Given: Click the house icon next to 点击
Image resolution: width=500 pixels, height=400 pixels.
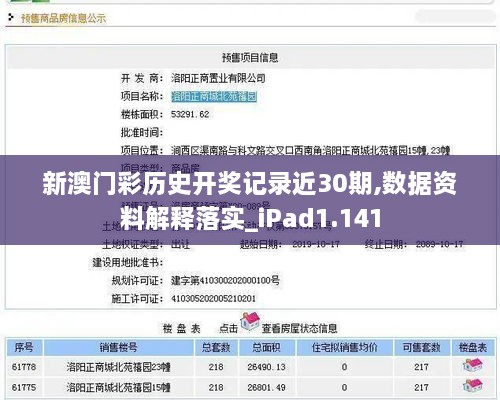Looking at the screenshot, I should (x=250, y=321).
